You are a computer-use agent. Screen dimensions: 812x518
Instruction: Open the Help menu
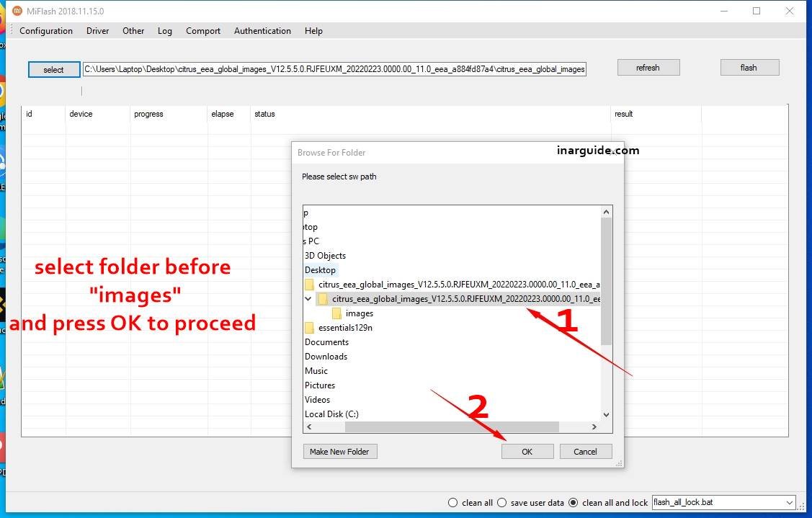[313, 31]
